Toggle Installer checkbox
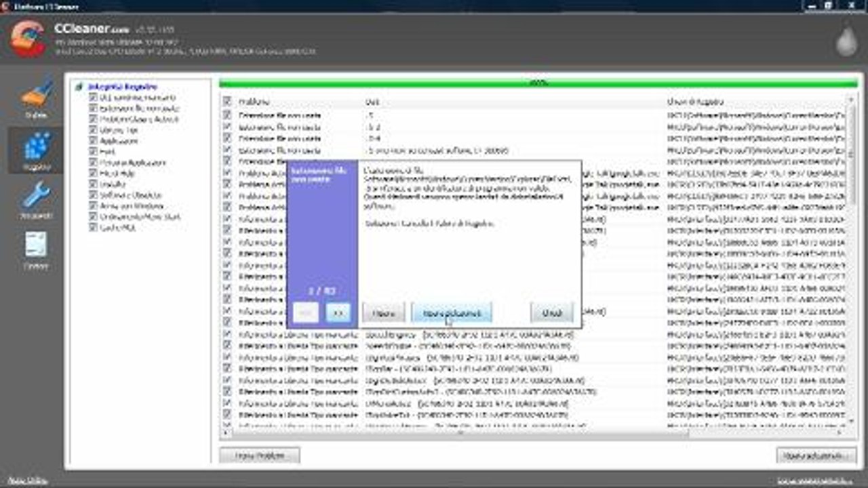The width and height of the screenshot is (868, 488). pos(93,184)
